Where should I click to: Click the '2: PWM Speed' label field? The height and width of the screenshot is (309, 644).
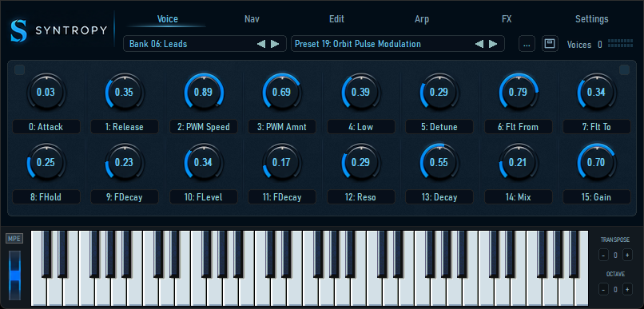(x=203, y=127)
